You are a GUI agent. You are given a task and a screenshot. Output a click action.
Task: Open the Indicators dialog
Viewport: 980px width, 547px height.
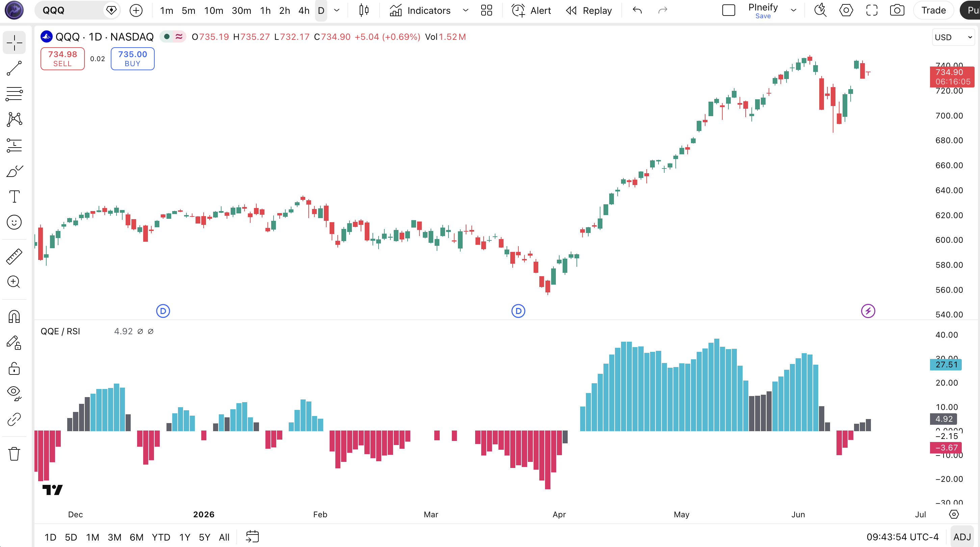[420, 10]
